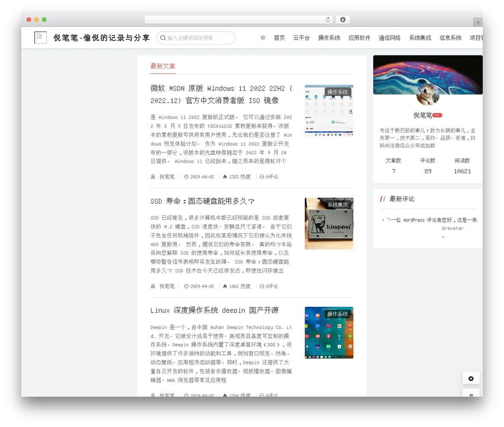The width and height of the screenshot is (504, 427).
Task: Click 悦笔笔 author name in sidebar
Action: click(422, 115)
